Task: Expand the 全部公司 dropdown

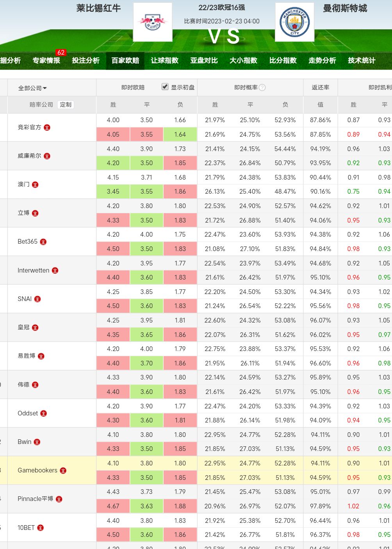Action: point(32,88)
